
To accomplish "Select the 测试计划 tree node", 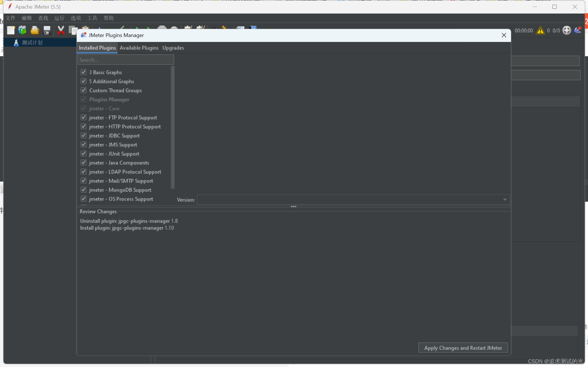I will pyautogui.click(x=32, y=42).
